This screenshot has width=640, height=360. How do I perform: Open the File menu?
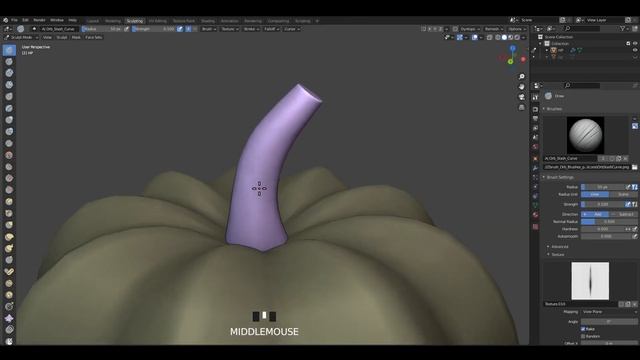(14, 20)
